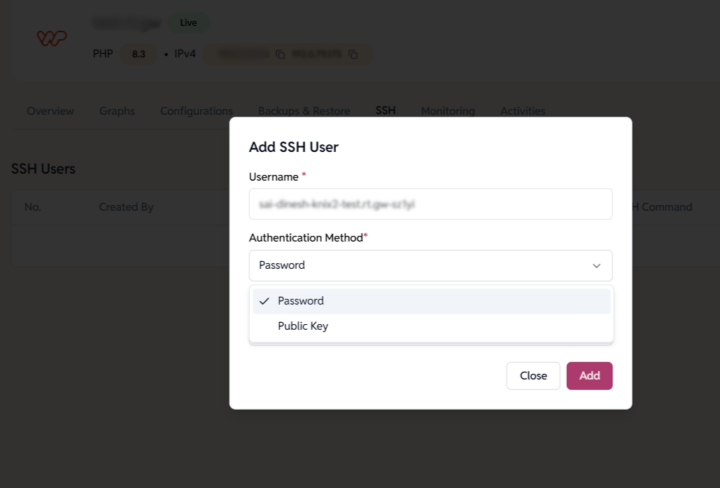The width and height of the screenshot is (720, 488).
Task: Focus the Username input field
Action: (430, 204)
